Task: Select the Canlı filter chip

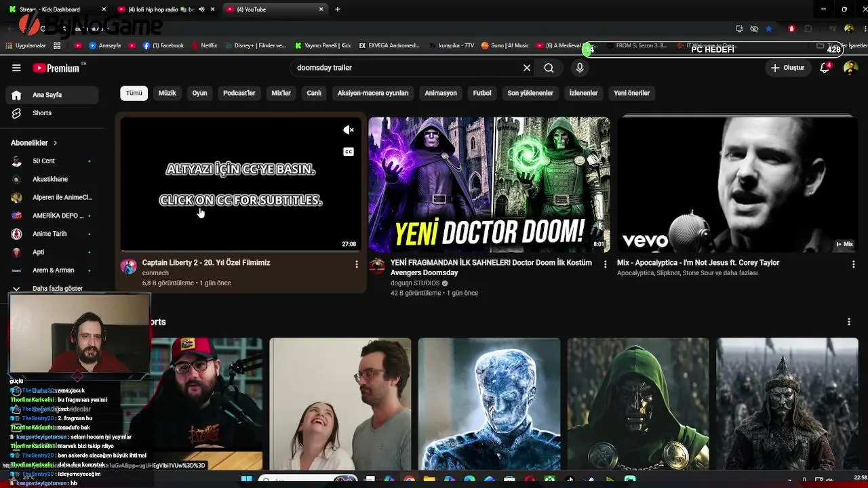Action: (314, 93)
